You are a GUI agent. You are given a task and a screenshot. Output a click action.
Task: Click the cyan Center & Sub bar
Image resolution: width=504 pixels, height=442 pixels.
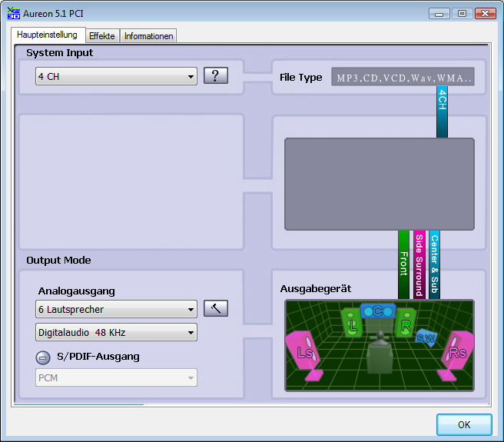(x=434, y=264)
